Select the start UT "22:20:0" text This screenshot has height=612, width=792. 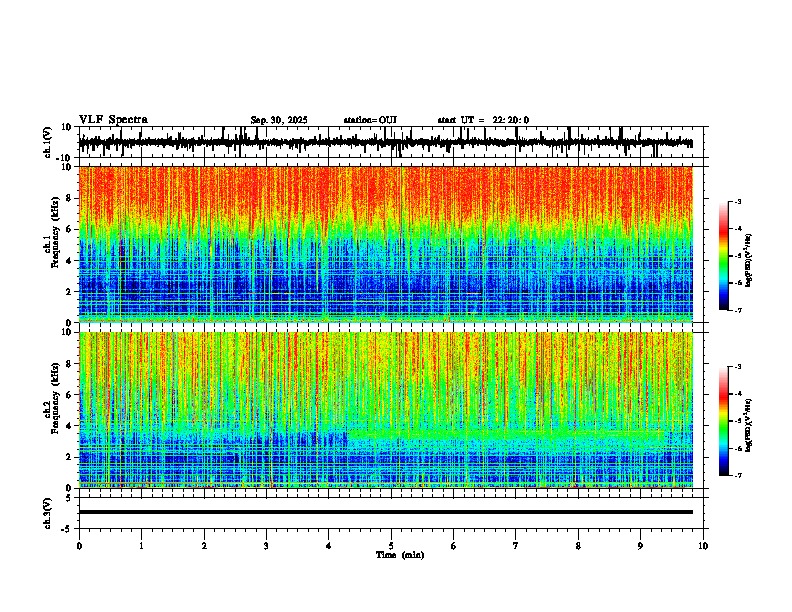coord(511,120)
